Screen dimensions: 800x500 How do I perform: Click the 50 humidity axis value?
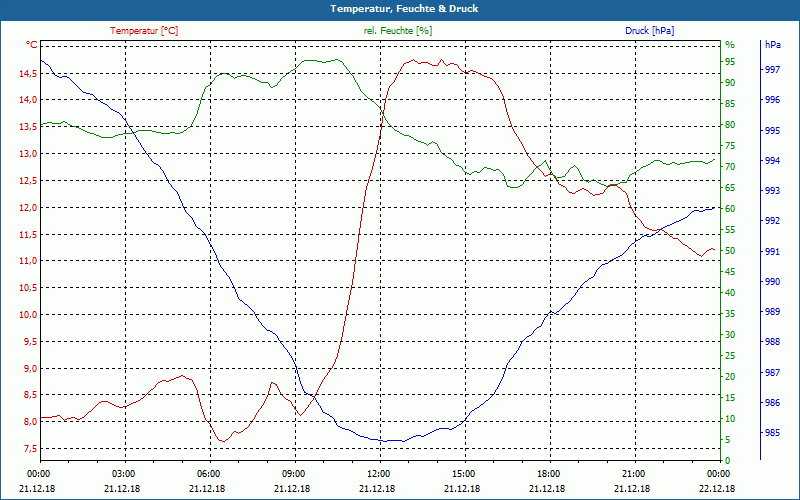[x=730, y=251]
